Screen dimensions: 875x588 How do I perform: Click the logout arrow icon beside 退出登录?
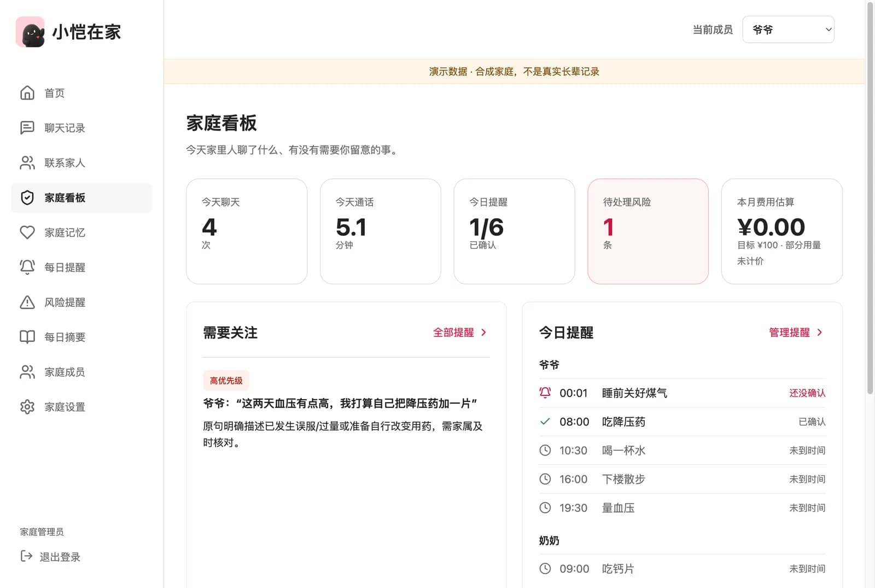[x=26, y=556]
